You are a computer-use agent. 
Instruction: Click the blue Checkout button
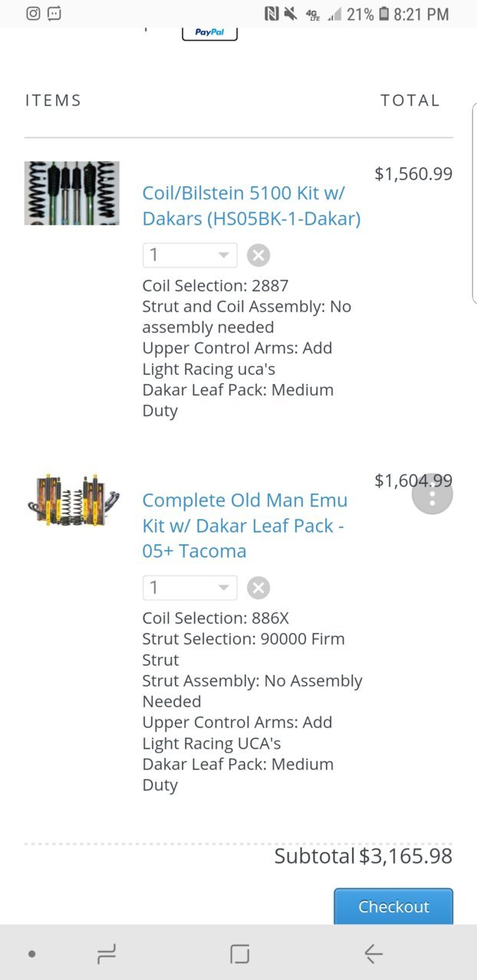pos(393,906)
